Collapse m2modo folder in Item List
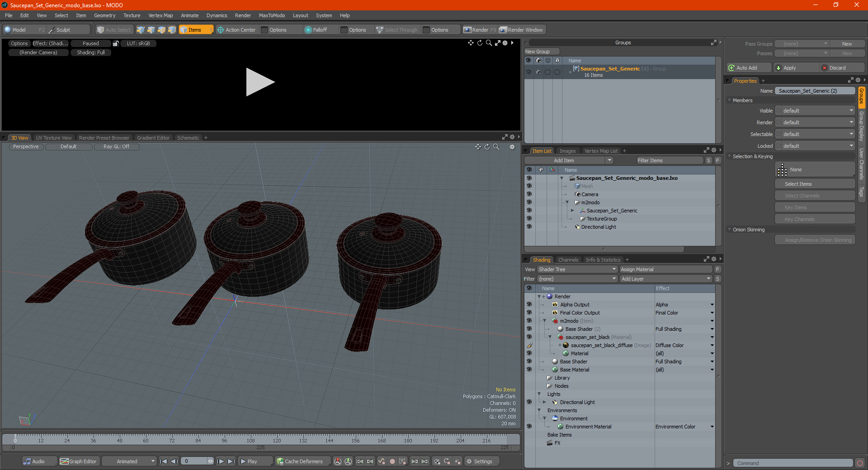 pos(567,202)
